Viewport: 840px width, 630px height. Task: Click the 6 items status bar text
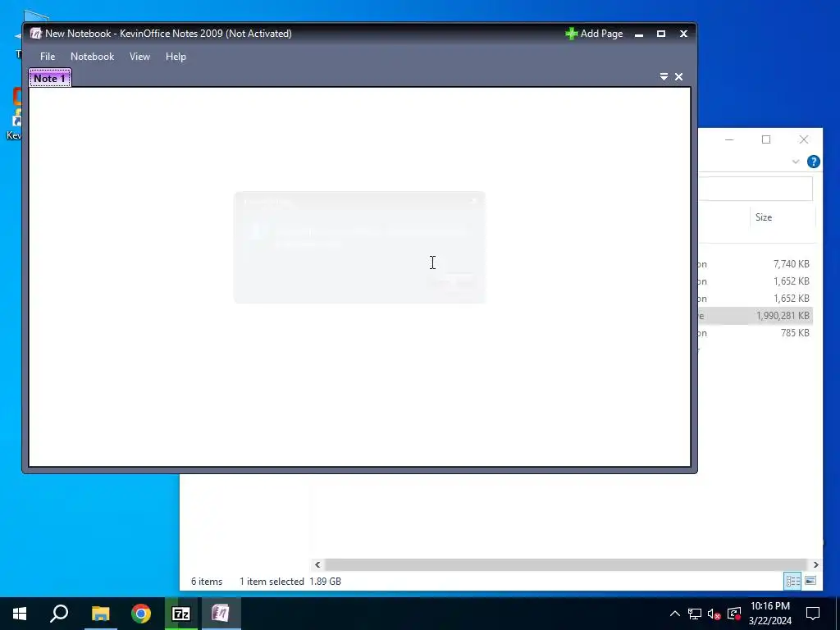click(207, 582)
